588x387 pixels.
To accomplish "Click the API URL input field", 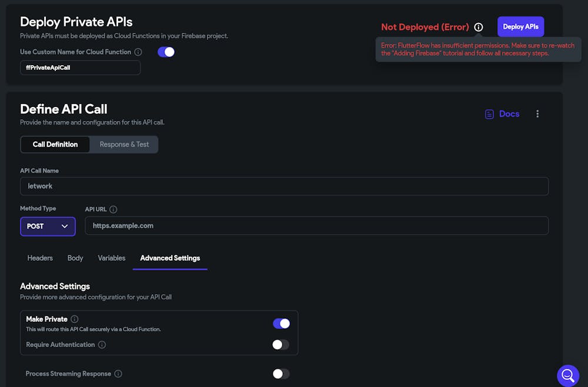I will [316, 226].
